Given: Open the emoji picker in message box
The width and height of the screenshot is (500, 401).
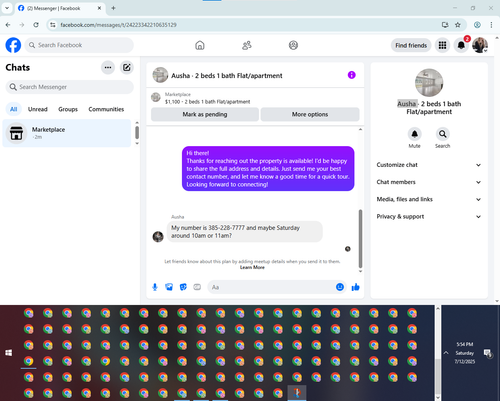Looking at the screenshot, I should coord(340,287).
